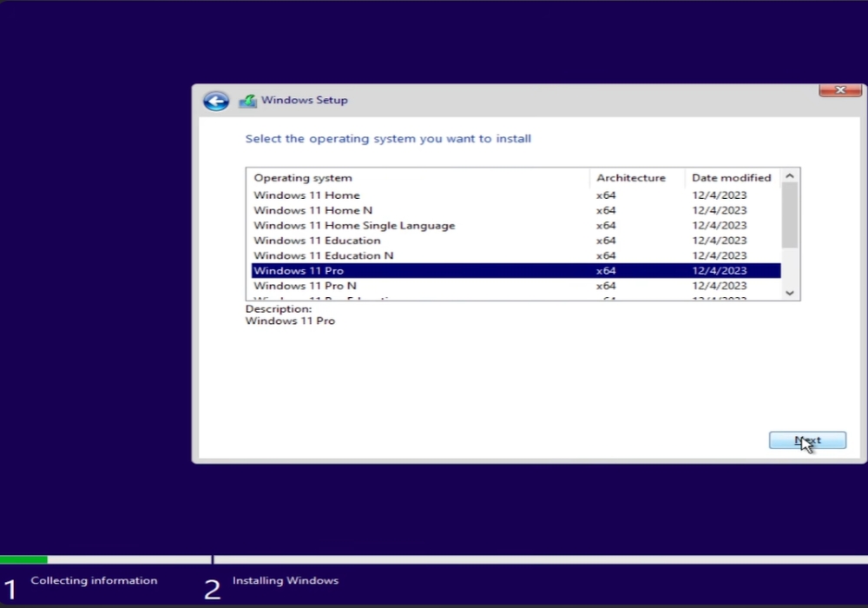
Task: Go back with the blue arrow button
Action: click(x=216, y=101)
